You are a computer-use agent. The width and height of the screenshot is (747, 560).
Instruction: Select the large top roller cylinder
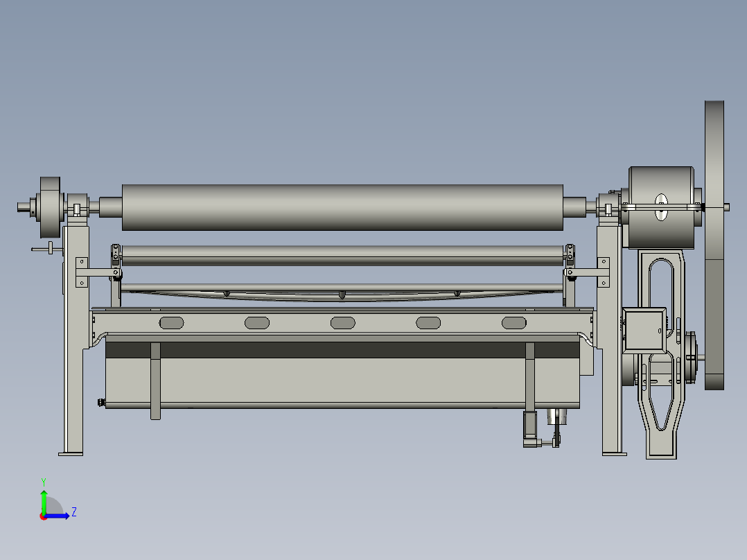342,207
